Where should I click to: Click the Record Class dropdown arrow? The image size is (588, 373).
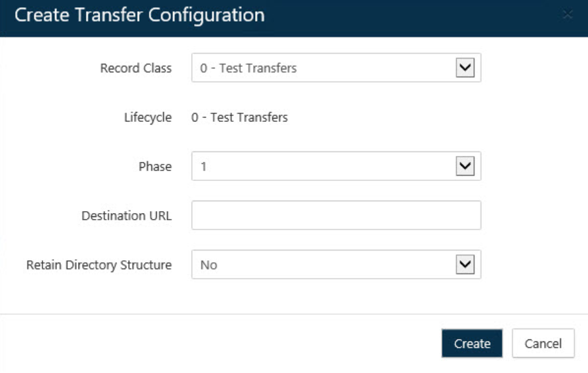tap(465, 68)
